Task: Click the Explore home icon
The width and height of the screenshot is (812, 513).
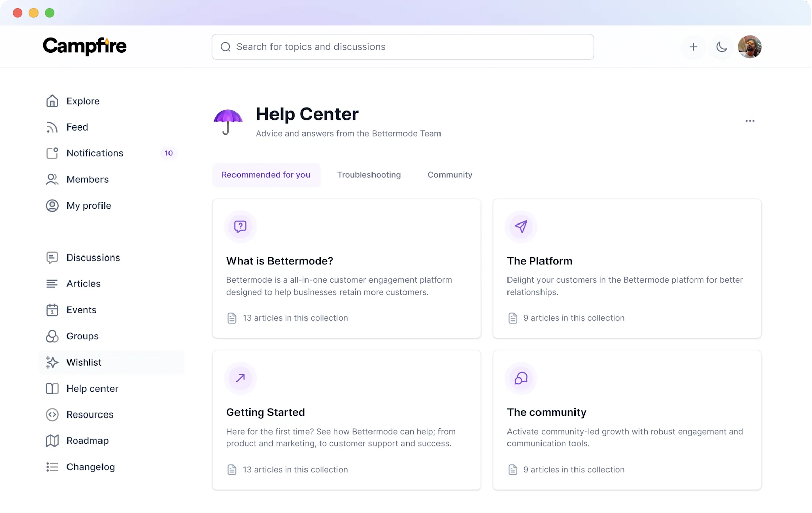Action: click(52, 101)
